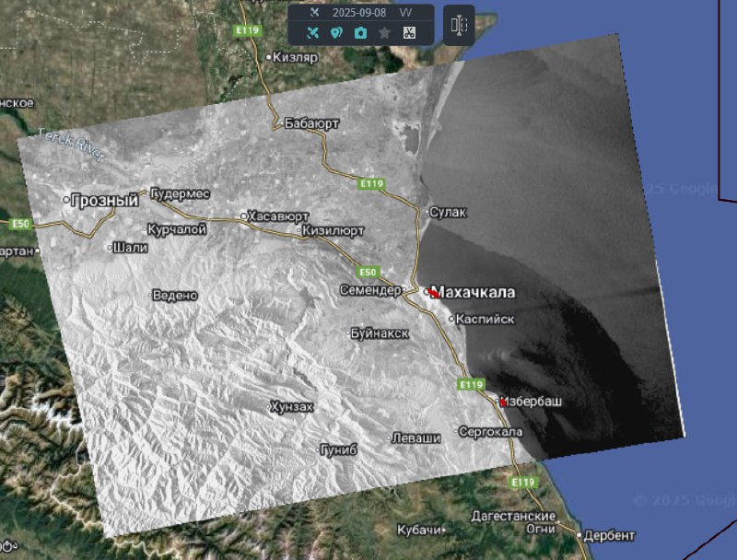Click the camera snapshot icon
Image resolution: width=737 pixels, height=560 pixels.
pos(360,33)
